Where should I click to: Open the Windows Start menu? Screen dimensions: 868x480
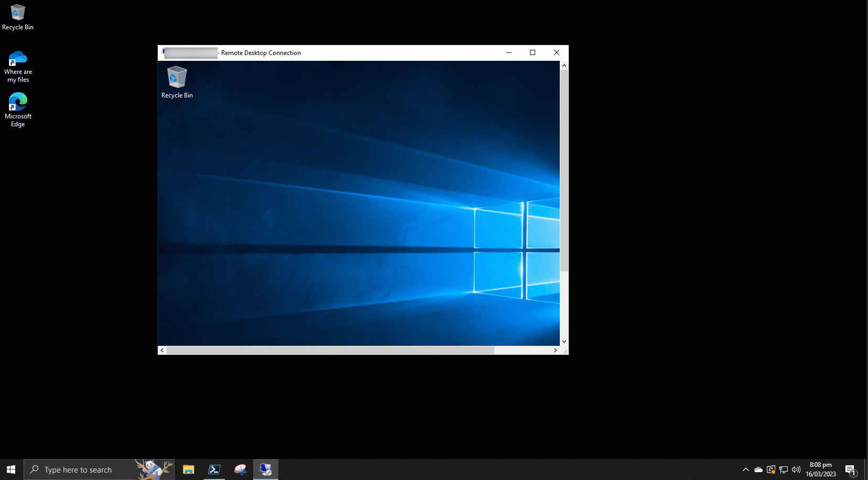[11, 470]
